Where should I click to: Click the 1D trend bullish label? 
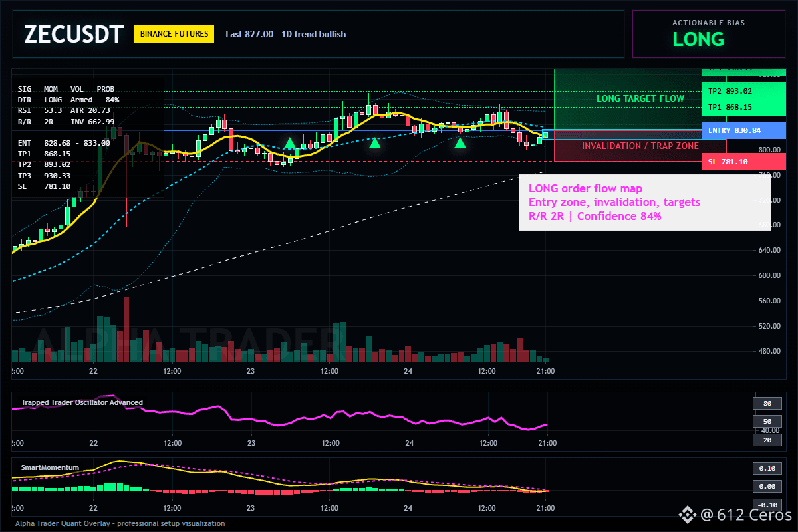point(313,34)
